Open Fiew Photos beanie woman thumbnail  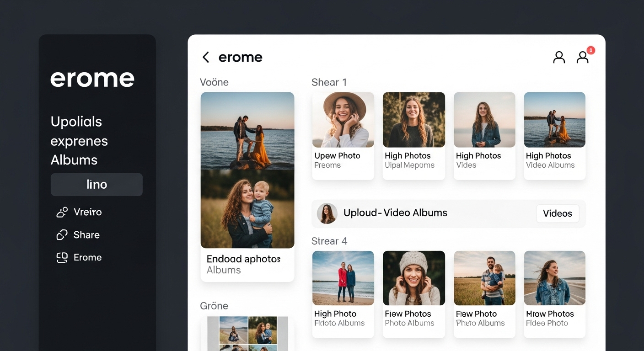(414, 278)
